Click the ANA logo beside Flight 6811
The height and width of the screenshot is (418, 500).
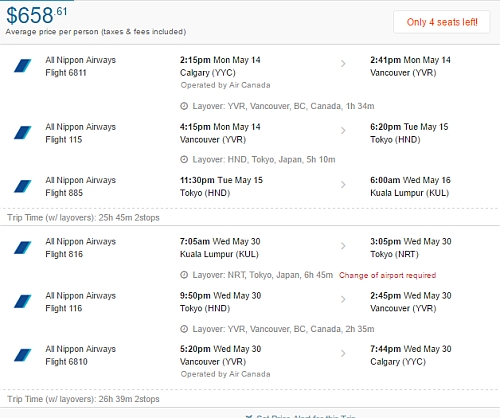(23, 66)
